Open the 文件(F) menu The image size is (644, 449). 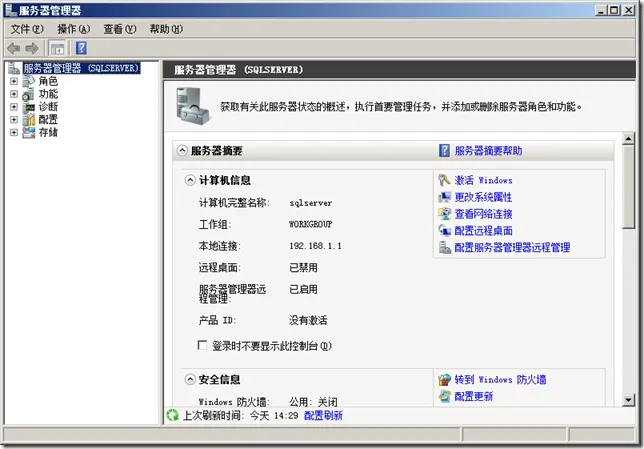(x=27, y=29)
